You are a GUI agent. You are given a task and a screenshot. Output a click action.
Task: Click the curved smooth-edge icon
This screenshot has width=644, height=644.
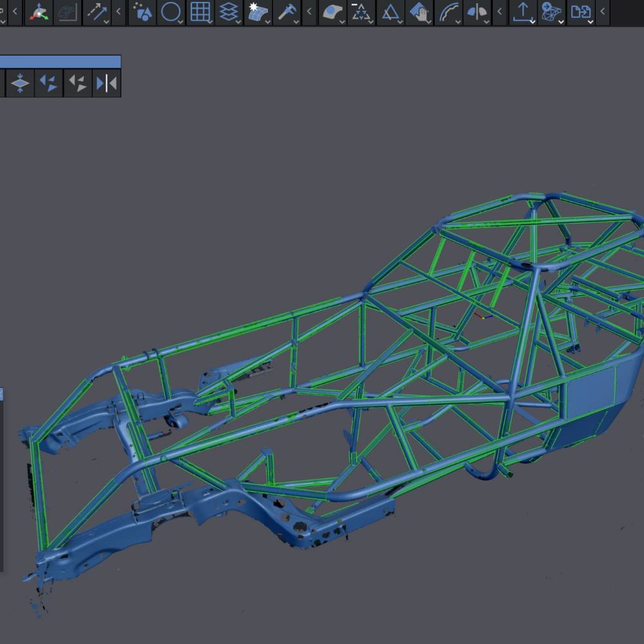448,12
